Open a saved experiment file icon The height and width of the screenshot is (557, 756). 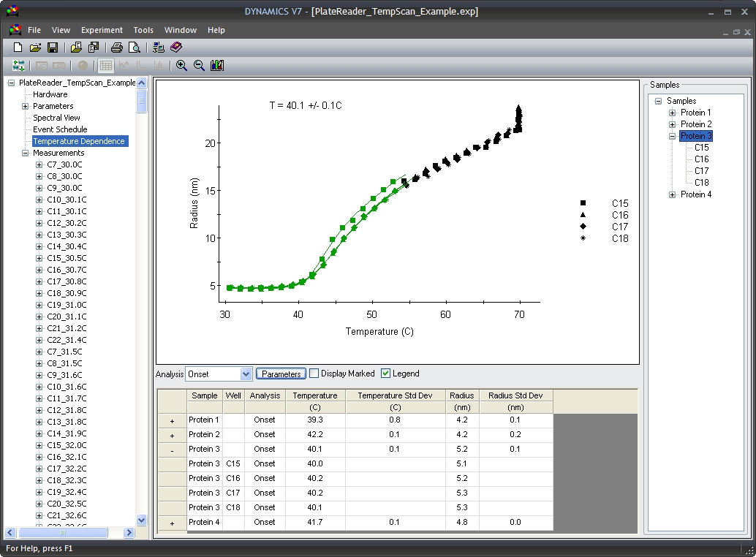click(35, 47)
